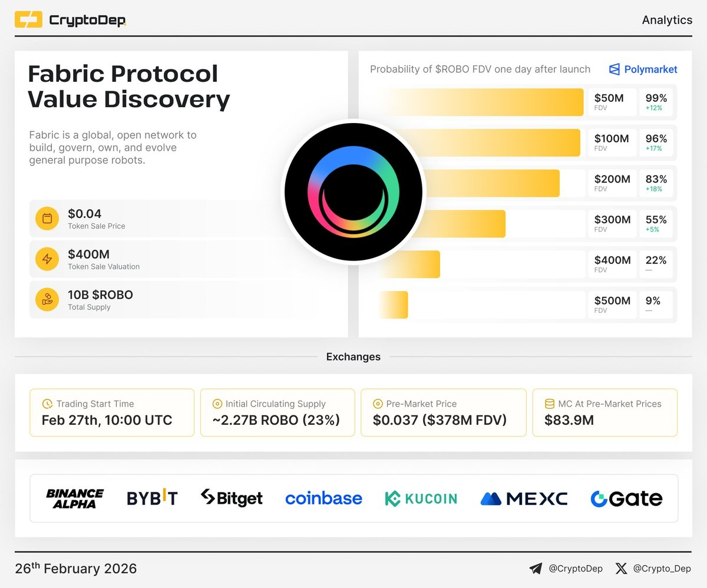Click the CryptoDep brand name
707x588 pixels.
tap(88, 21)
